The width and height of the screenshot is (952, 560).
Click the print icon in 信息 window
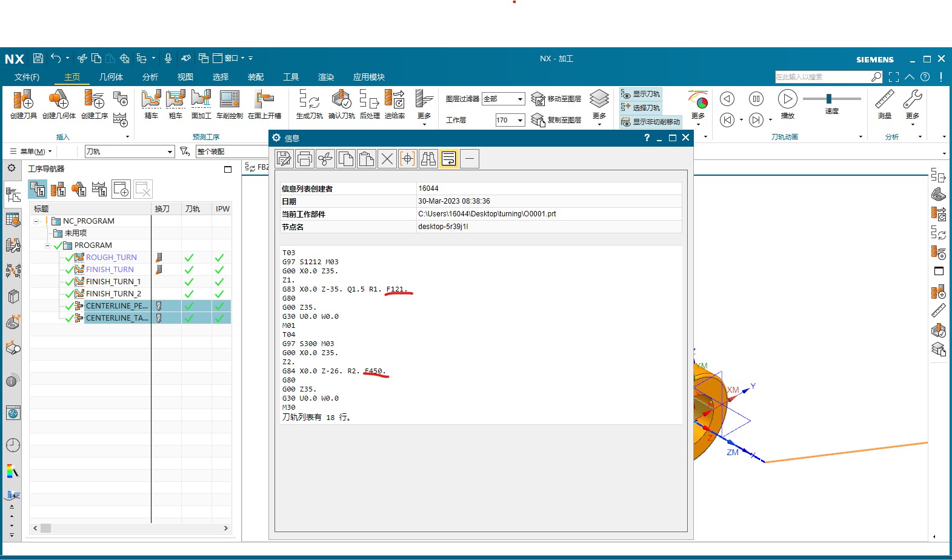pos(305,159)
